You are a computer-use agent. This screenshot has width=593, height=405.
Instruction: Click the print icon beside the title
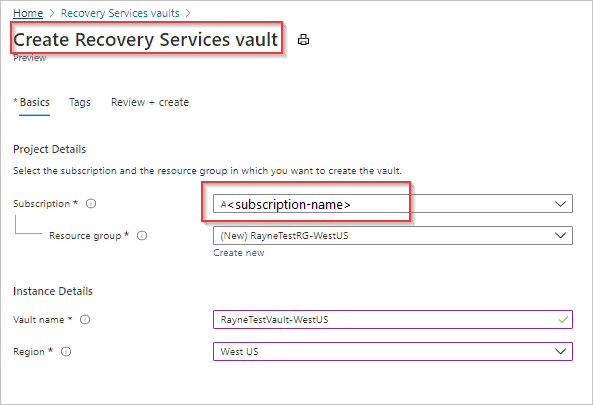click(x=303, y=40)
